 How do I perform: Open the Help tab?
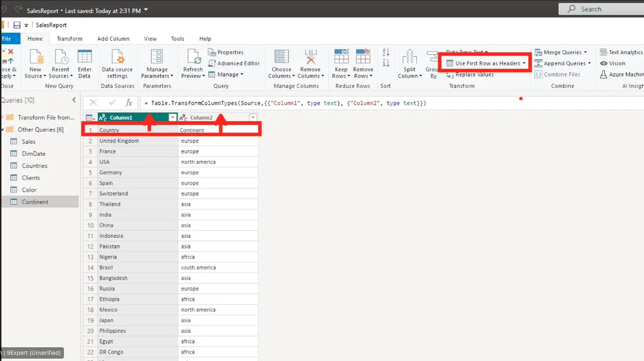pyautogui.click(x=205, y=39)
